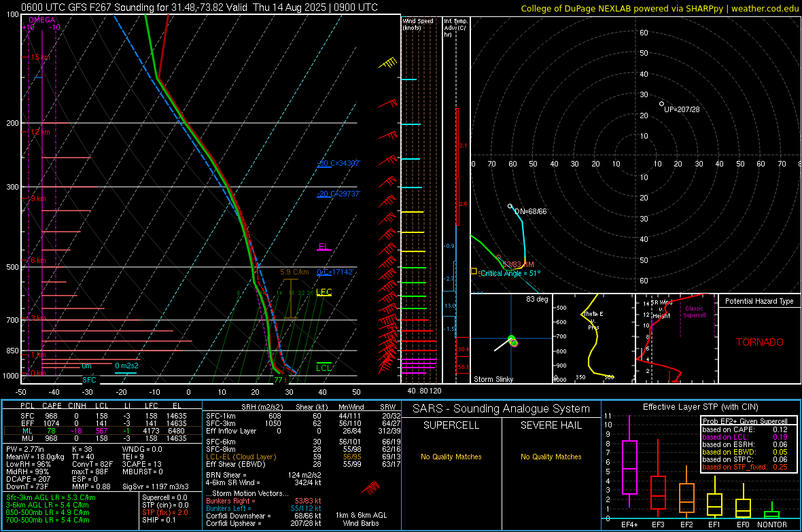Click the Bunkers Right = 53/83 kt line
Image resolution: width=802 pixels, height=532 pixels.
[264, 501]
